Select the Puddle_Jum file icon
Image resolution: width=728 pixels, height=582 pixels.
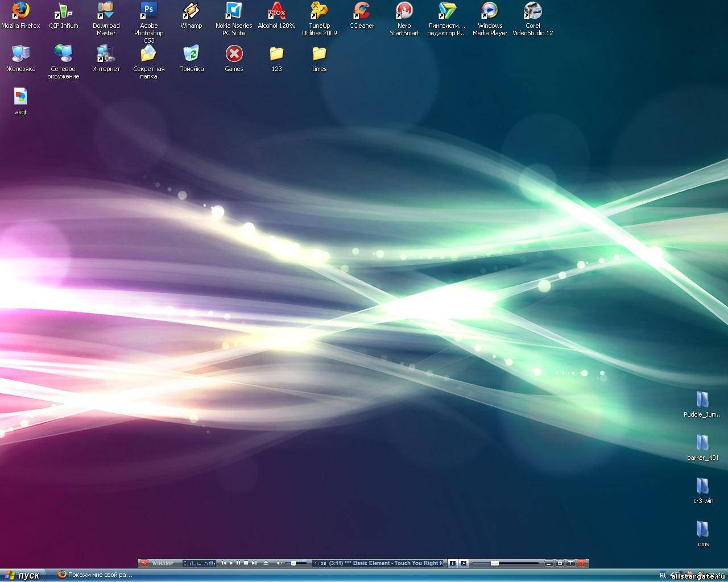[x=703, y=400]
